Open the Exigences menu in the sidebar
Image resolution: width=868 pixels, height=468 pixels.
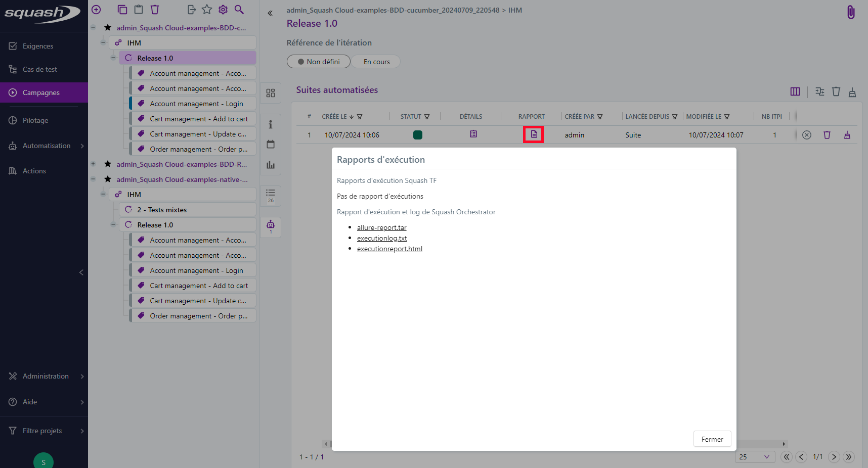[37, 46]
